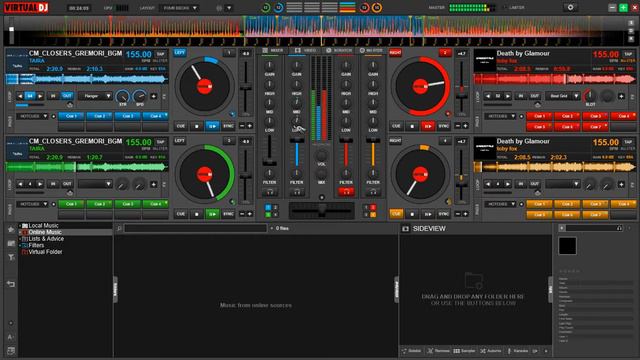Click the stop button on the orange deck 4
The image size is (640, 360).
[412, 214]
